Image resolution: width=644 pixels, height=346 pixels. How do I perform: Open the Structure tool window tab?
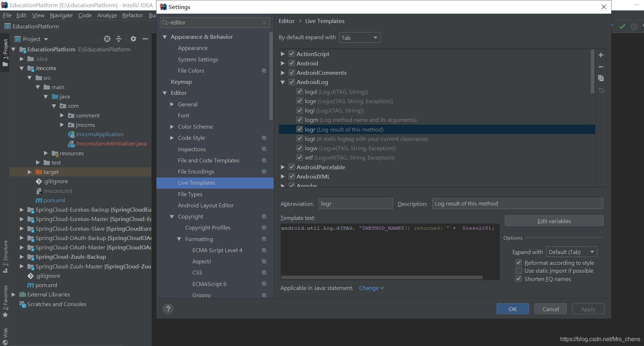pos(5,257)
